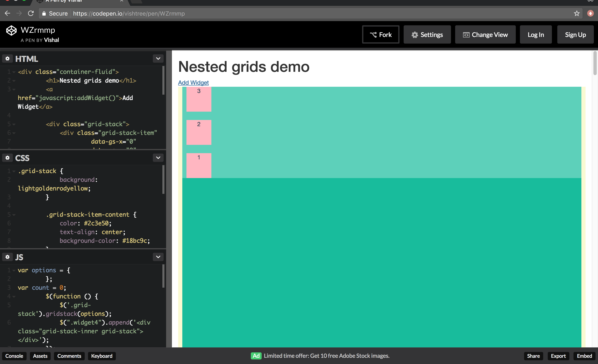Viewport: 598px width, 364px height.
Task: Click Vishal author link
Action: (51, 40)
